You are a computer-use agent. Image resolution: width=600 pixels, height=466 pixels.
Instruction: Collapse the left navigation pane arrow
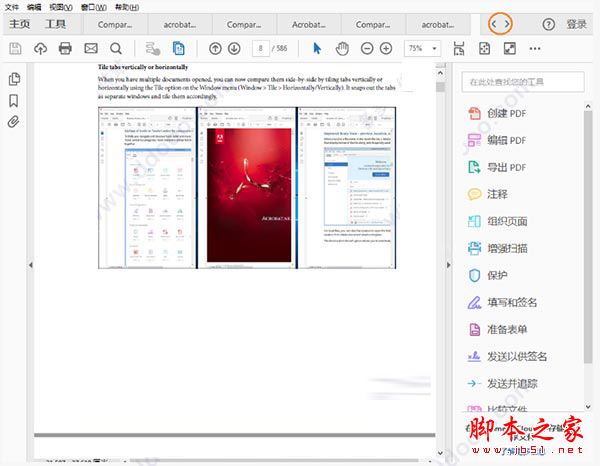click(31, 265)
